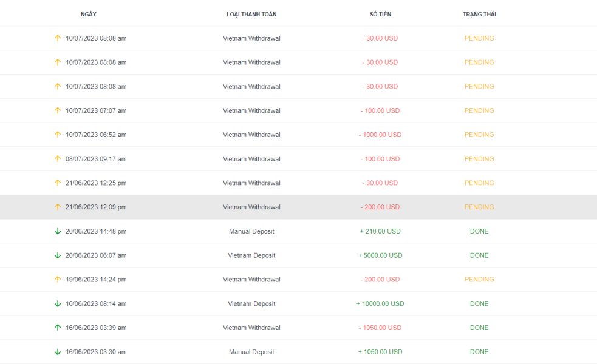Click the up arrow icon for 08/07/2023 09:17 am
Viewport: 597px width, 364px height.
tap(58, 158)
